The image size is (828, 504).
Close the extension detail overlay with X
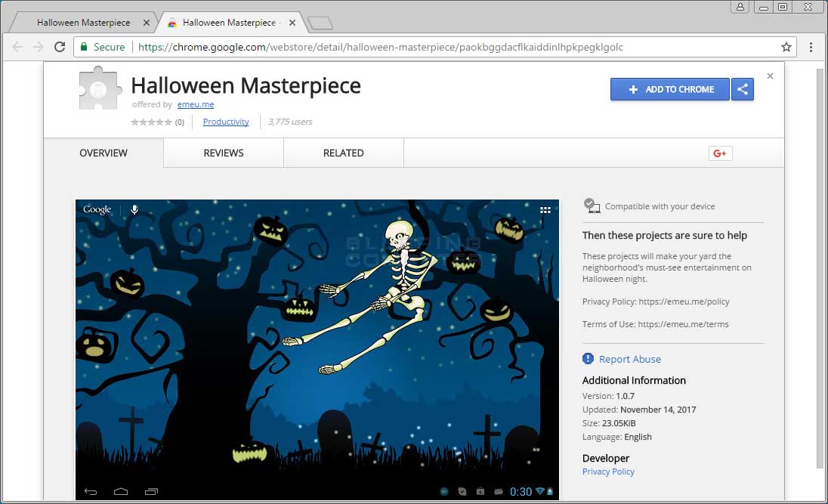(x=770, y=76)
